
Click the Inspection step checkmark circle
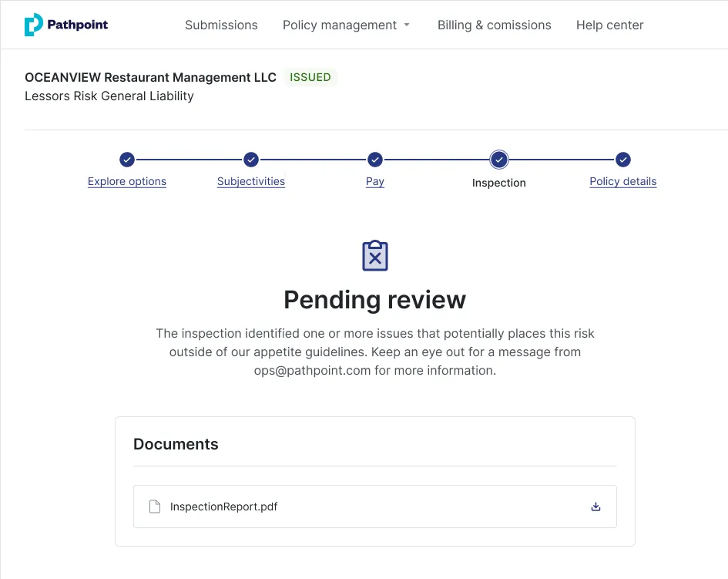(x=499, y=160)
